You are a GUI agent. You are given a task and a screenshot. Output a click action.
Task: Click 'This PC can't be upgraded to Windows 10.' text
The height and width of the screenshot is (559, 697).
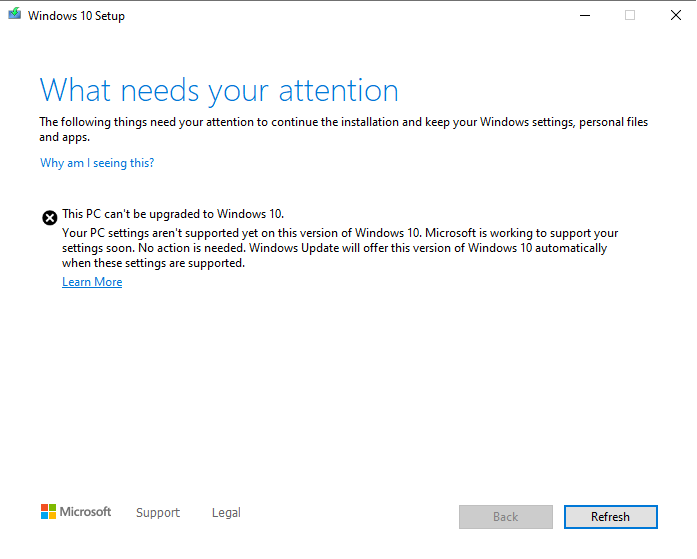173,214
